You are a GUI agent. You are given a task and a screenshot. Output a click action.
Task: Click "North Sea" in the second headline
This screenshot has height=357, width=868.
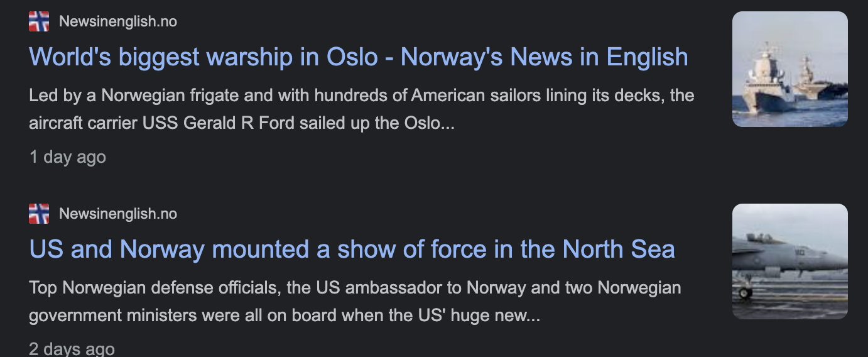click(618, 249)
